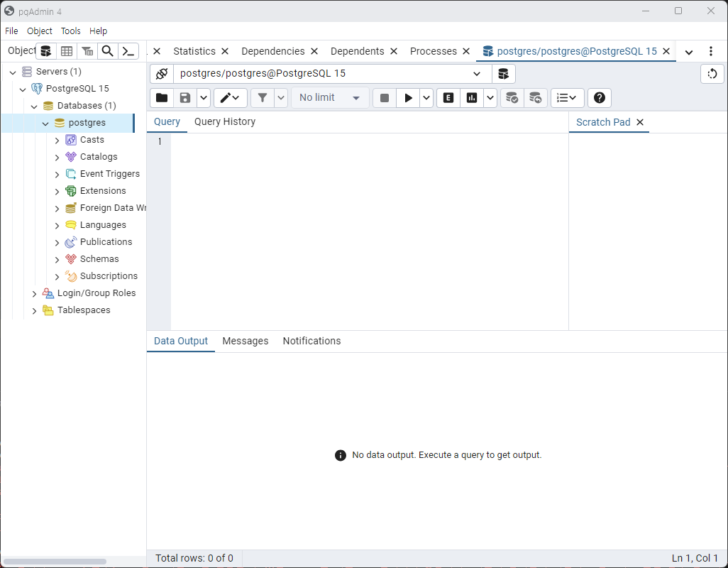
Task: Switch to the Dependents tab
Action: 357,51
